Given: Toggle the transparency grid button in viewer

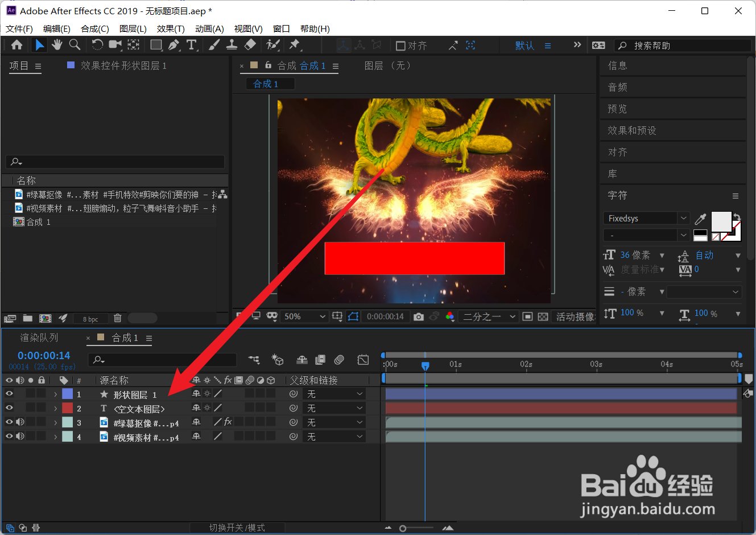Looking at the screenshot, I should [x=543, y=316].
